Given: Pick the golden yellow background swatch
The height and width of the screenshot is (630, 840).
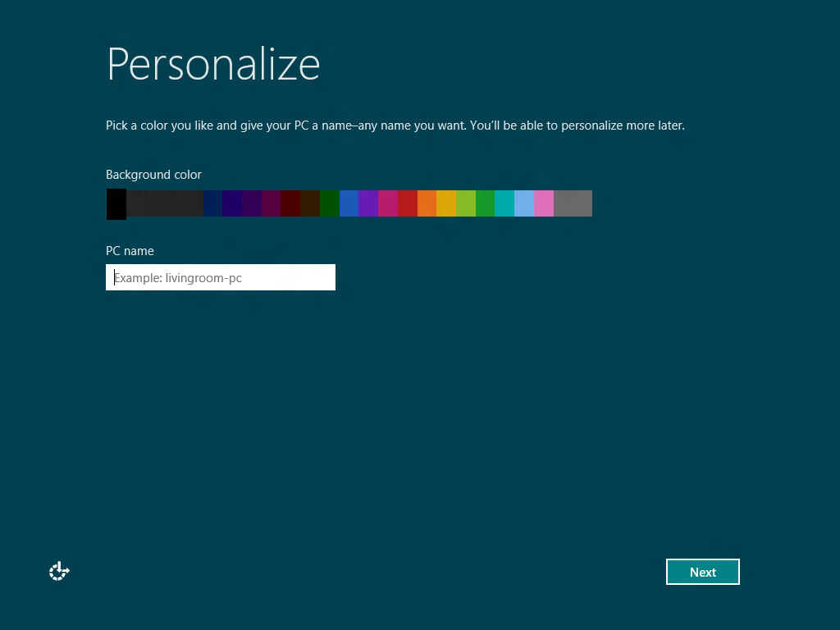Looking at the screenshot, I should [x=446, y=203].
